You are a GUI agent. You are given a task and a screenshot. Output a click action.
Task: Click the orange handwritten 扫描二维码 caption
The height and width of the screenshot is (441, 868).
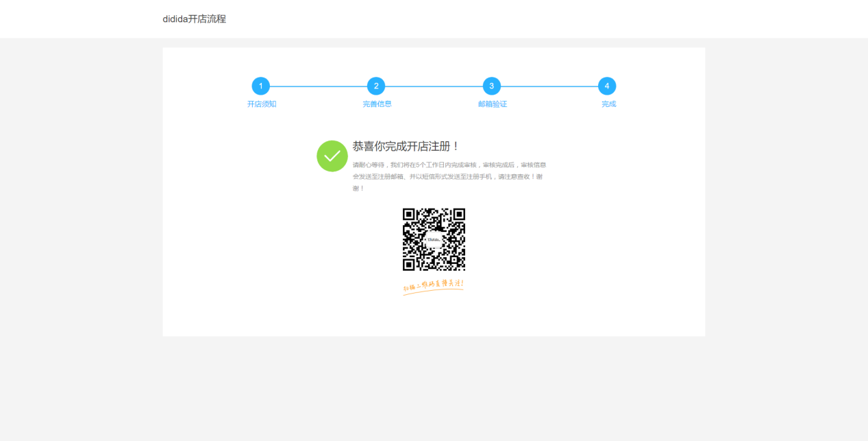point(433,285)
